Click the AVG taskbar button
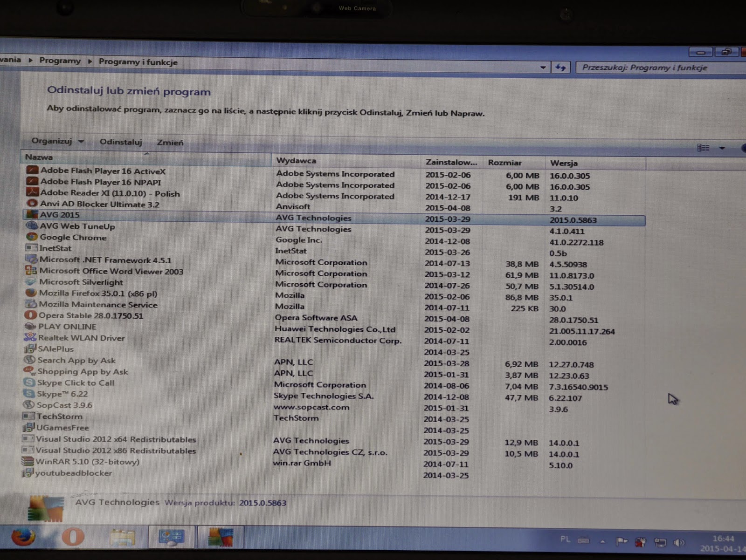 coord(221,538)
